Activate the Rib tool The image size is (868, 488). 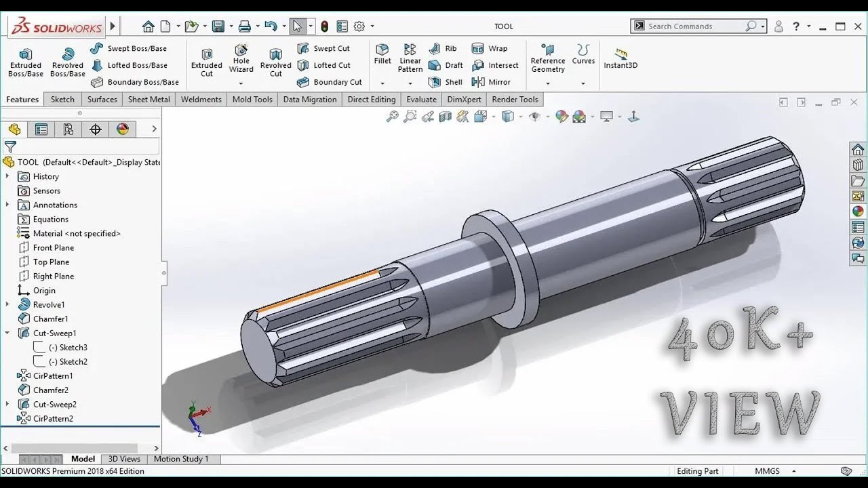(443, 48)
